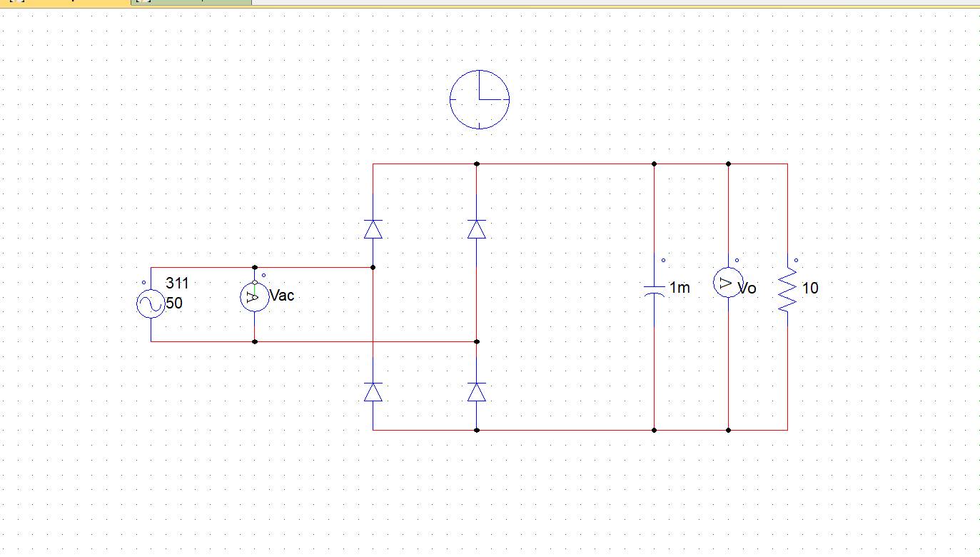Click the 1m capacitor symbol

pyautogui.click(x=655, y=289)
